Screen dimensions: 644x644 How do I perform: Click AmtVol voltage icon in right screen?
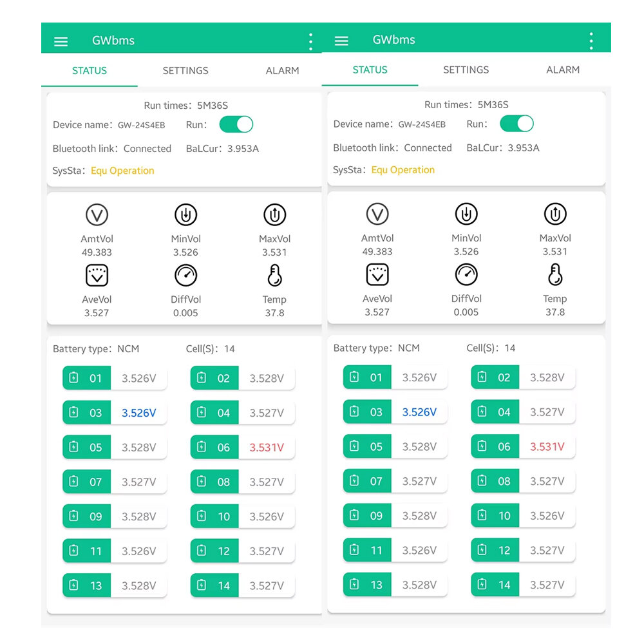377,214
